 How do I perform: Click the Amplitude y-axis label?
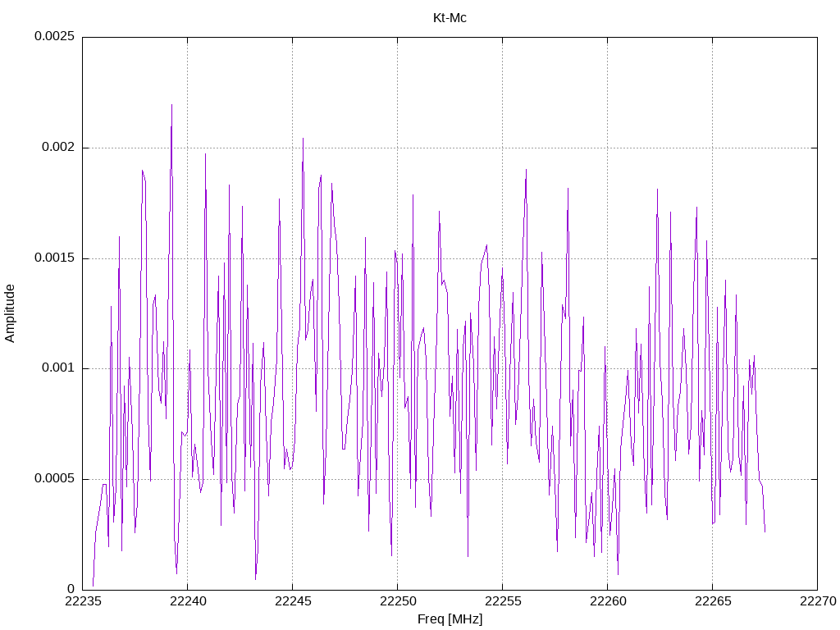tap(10, 313)
